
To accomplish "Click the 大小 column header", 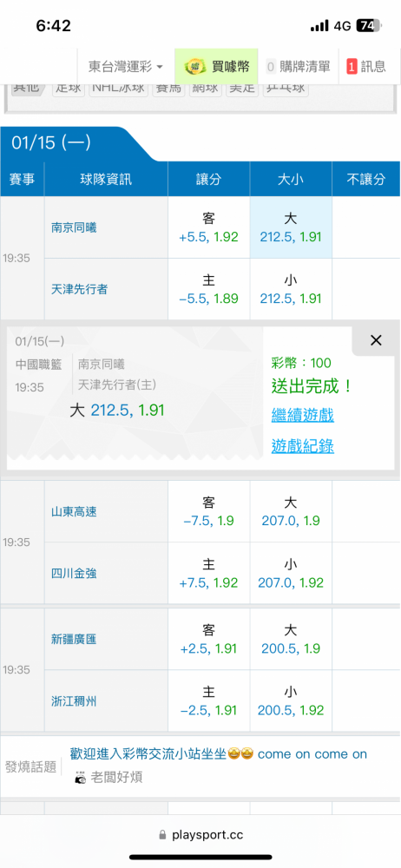I will click(291, 179).
